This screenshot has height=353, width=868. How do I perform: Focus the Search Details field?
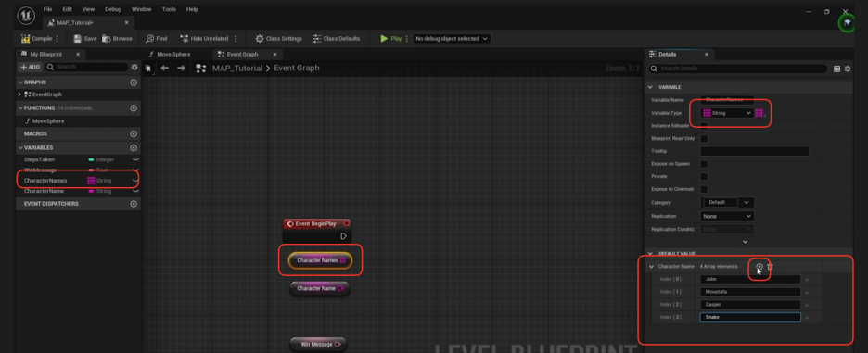tap(738, 69)
